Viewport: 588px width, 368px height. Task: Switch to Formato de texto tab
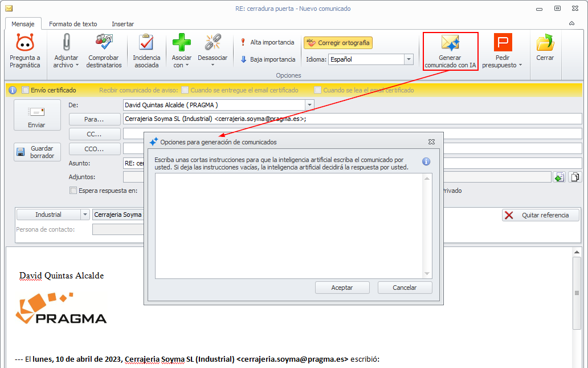pos(73,24)
